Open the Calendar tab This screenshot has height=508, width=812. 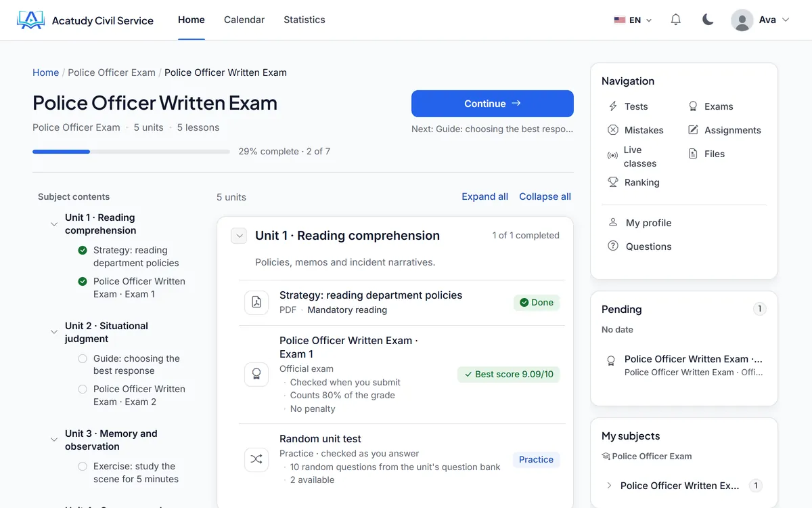(244, 20)
